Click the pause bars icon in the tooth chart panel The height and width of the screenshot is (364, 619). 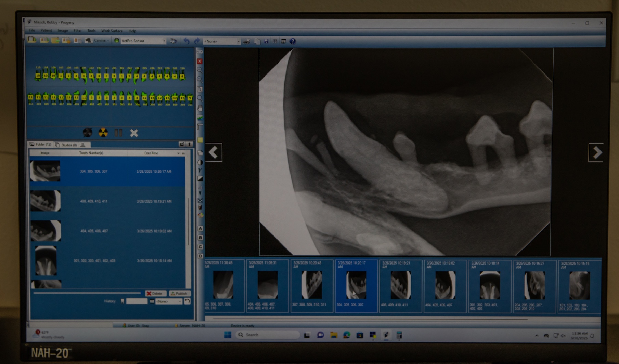pos(118,133)
